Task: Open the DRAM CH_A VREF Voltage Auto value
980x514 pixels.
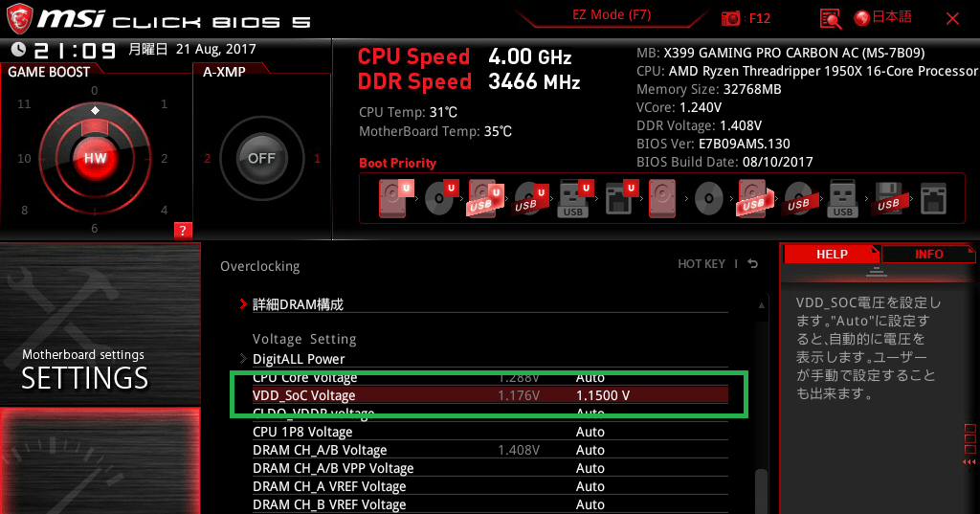Action: tap(590, 486)
